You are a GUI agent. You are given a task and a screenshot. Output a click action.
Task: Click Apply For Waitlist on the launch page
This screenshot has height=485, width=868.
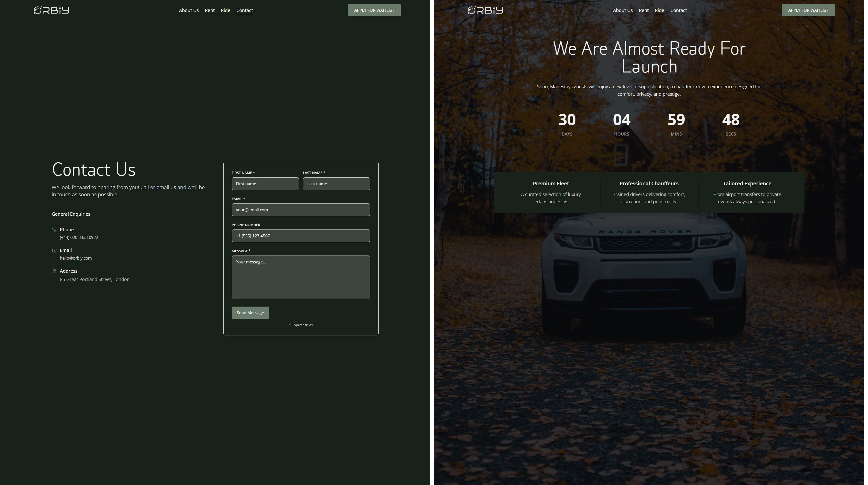pos(808,10)
